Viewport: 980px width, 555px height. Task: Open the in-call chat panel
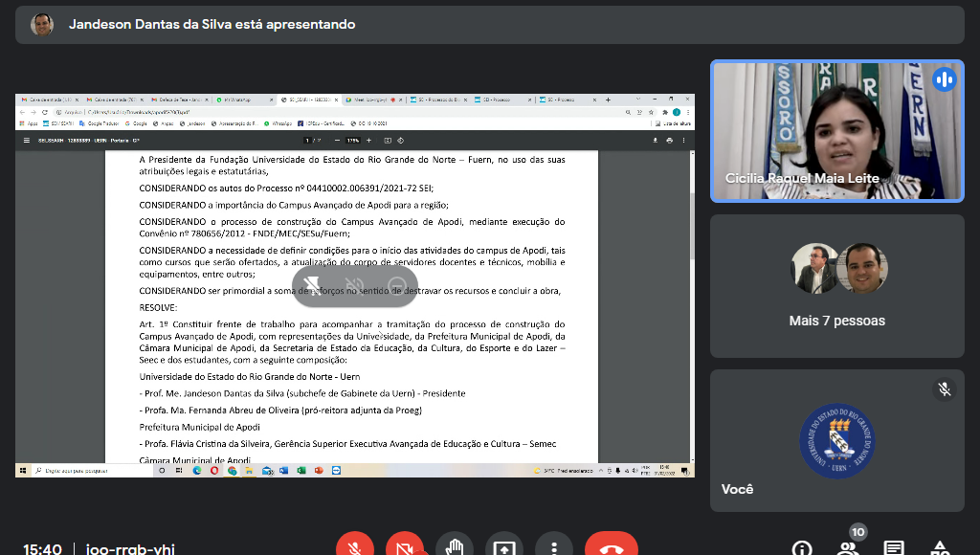tap(894, 548)
